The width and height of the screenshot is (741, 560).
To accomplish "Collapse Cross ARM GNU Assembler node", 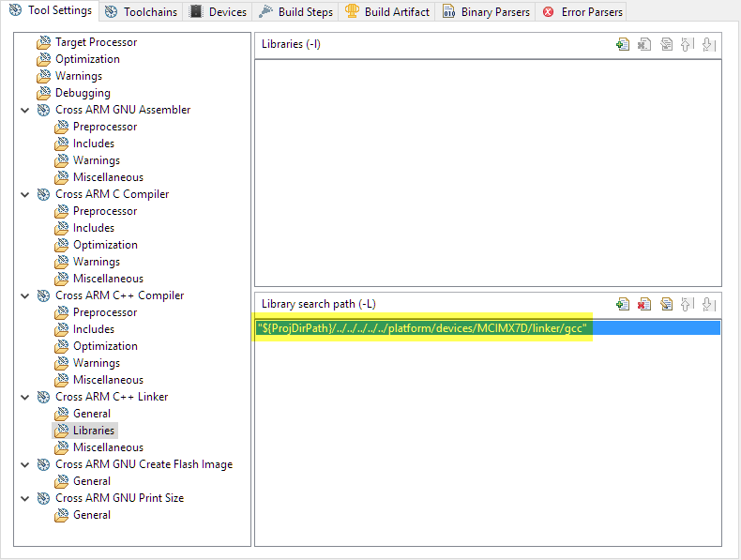I will tap(25, 110).
